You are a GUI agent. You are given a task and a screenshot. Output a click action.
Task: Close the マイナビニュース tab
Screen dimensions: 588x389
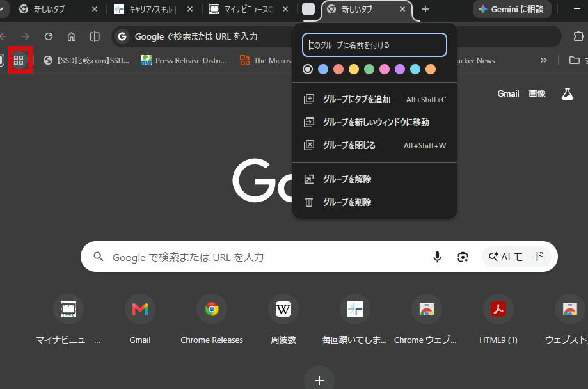[285, 9]
